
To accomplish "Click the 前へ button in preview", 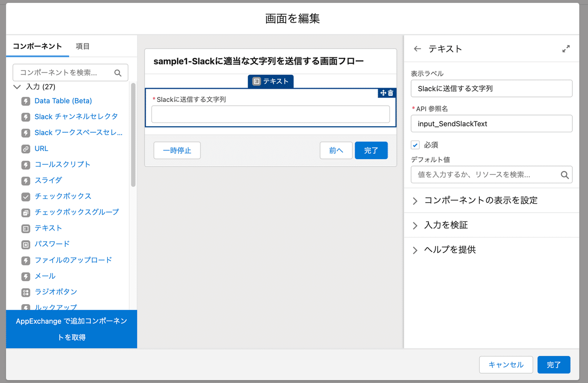I will (336, 150).
